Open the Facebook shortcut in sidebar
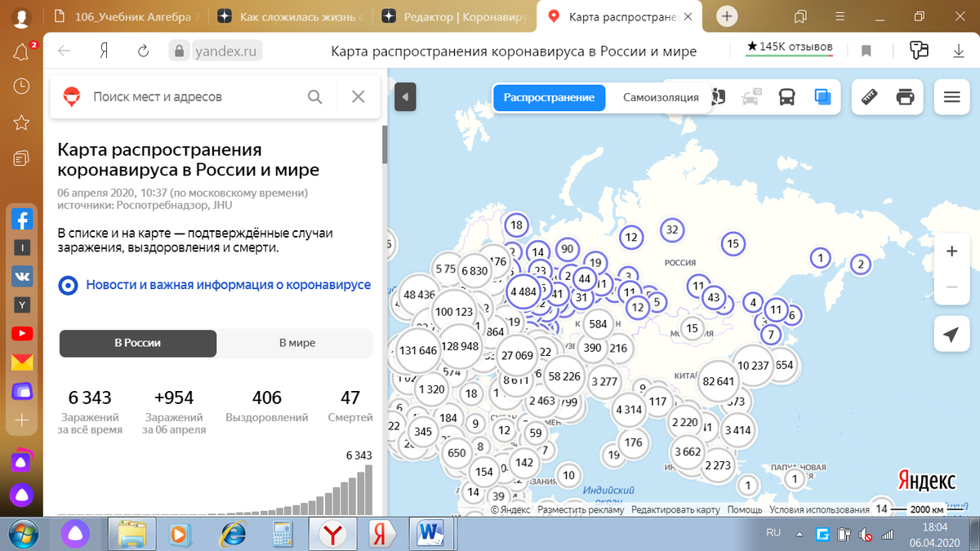Image resolution: width=980 pixels, height=551 pixels. coord(22,220)
